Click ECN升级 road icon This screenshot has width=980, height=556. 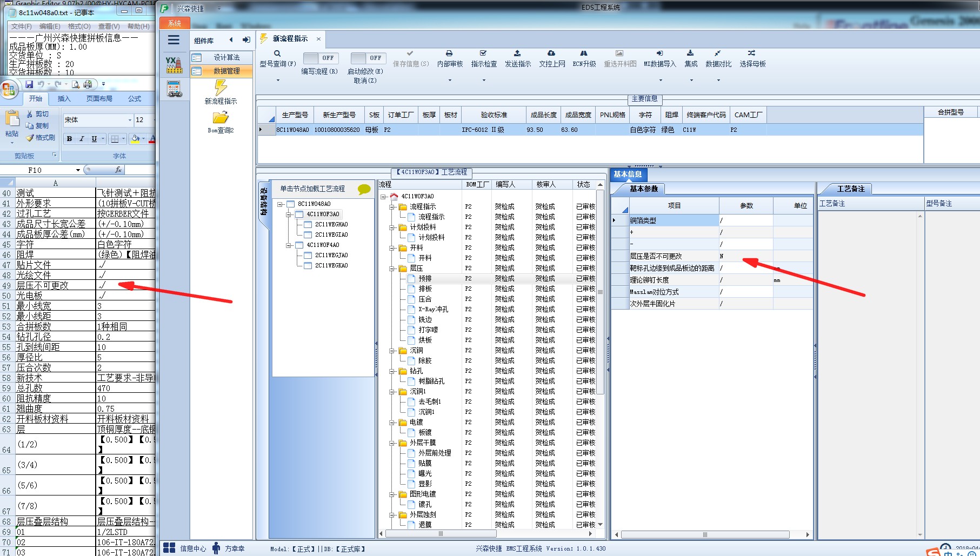pyautogui.click(x=584, y=53)
